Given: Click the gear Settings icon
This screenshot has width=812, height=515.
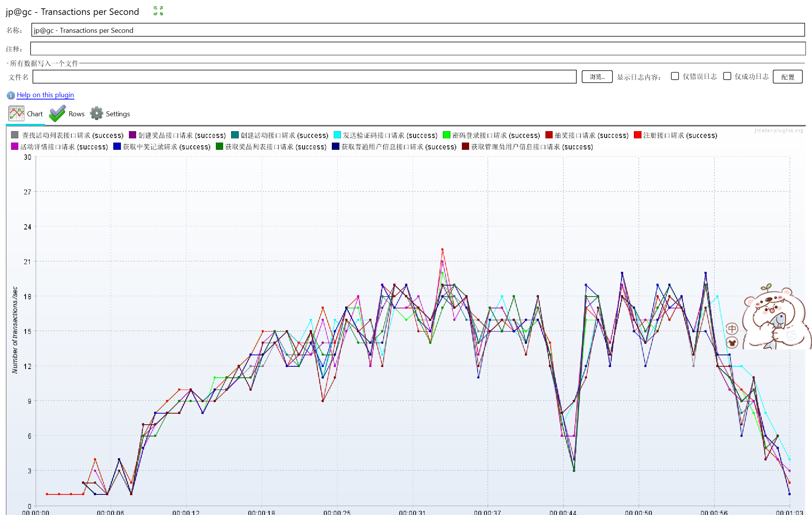Looking at the screenshot, I should [x=96, y=114].
